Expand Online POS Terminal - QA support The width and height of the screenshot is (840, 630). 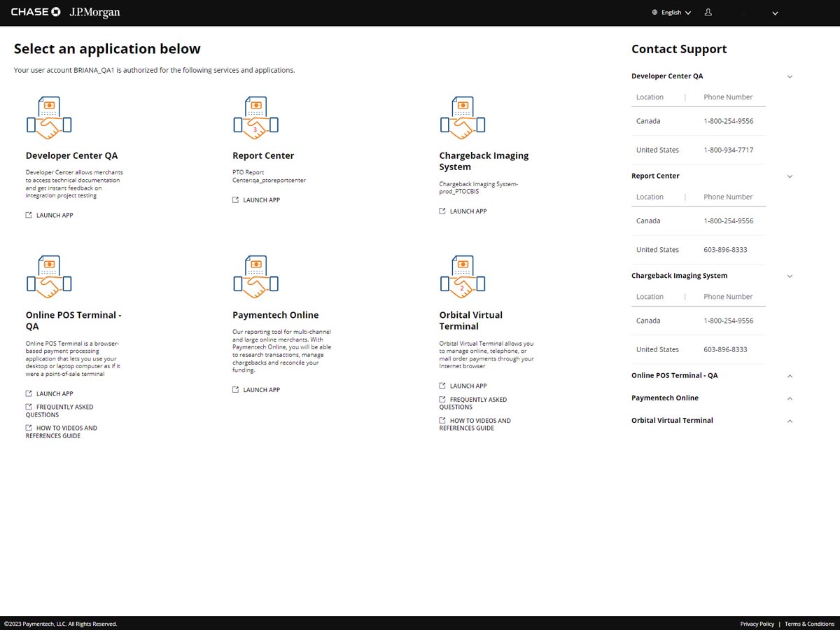(790, 376)
